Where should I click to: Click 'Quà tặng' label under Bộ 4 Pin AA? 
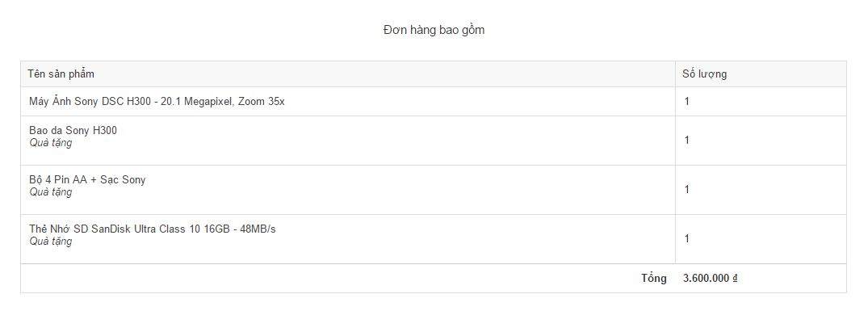pos(50,192)
